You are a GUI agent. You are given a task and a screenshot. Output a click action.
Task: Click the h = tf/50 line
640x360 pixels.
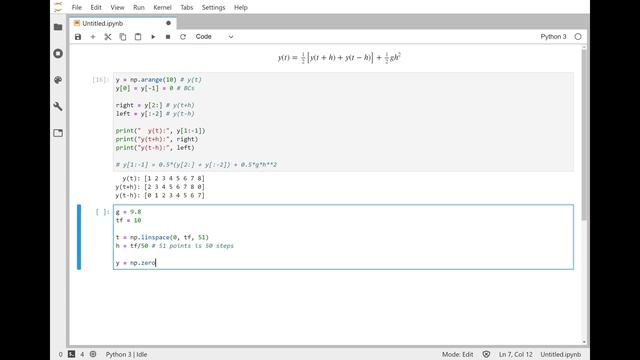pos(175,246)
